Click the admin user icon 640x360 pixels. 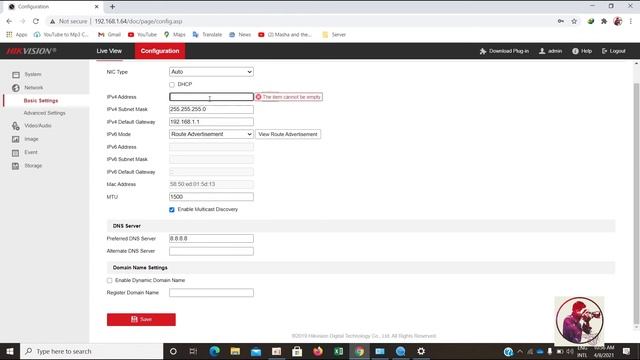(x=542, y=51)
